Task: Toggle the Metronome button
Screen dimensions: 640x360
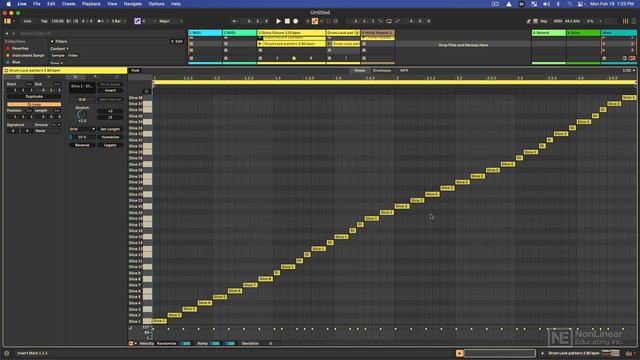Action: tap(100, 21)
